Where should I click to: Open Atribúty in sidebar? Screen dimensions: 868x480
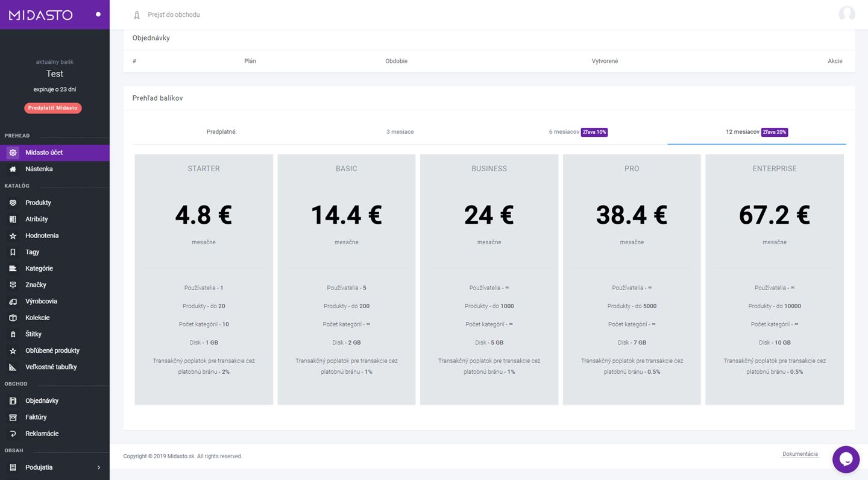coord(37,219)
